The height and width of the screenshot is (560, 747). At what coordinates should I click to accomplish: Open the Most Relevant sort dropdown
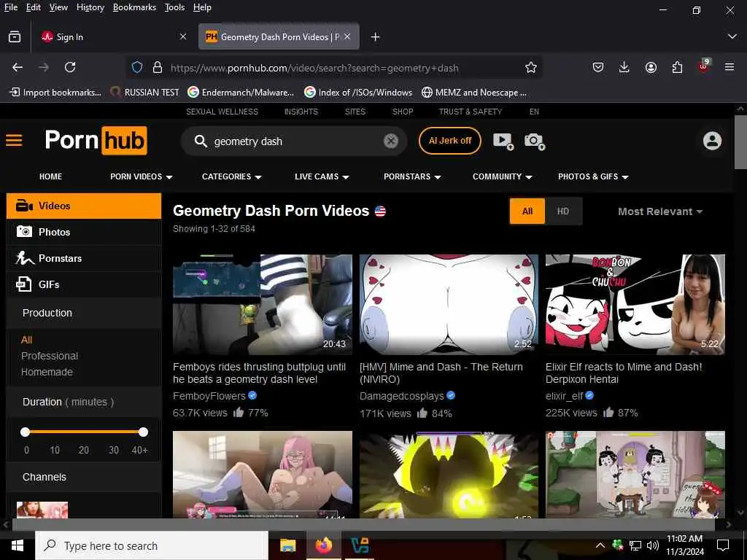click(x=659, y=211)
